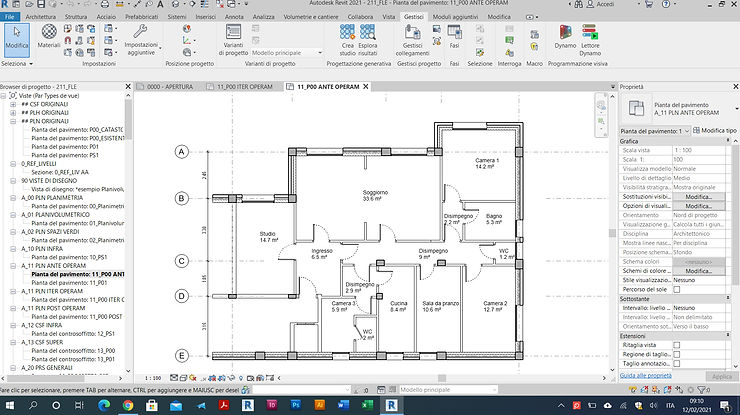This screenshot has height=415, width=740.
Task: Click the Windows Start button
Action: coord(9,405)
